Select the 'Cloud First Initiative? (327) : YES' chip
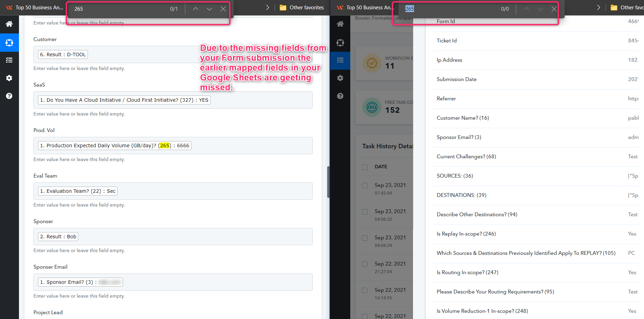 click(124, 100)
